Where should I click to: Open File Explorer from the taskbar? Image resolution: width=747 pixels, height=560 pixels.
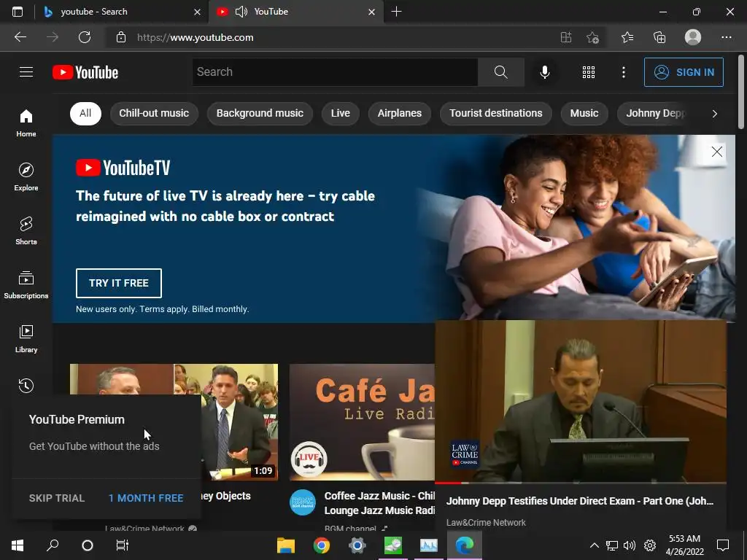click(x=286, y=545)
